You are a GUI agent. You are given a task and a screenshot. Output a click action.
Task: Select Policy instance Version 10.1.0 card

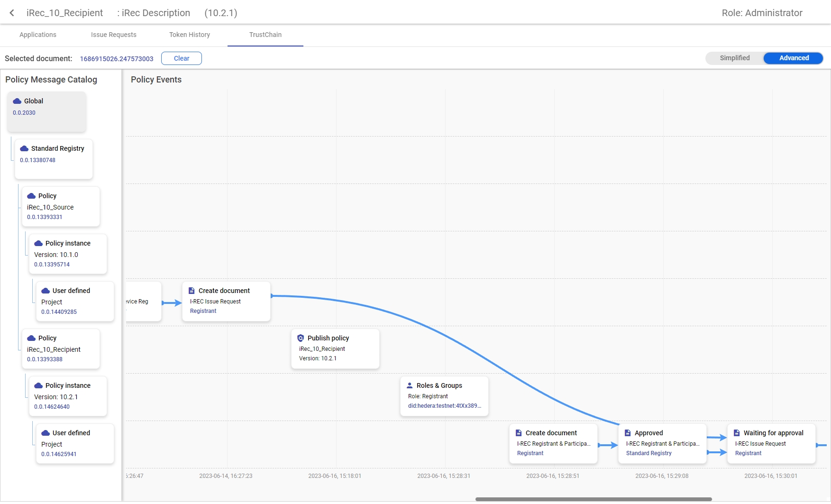[68, 254]
